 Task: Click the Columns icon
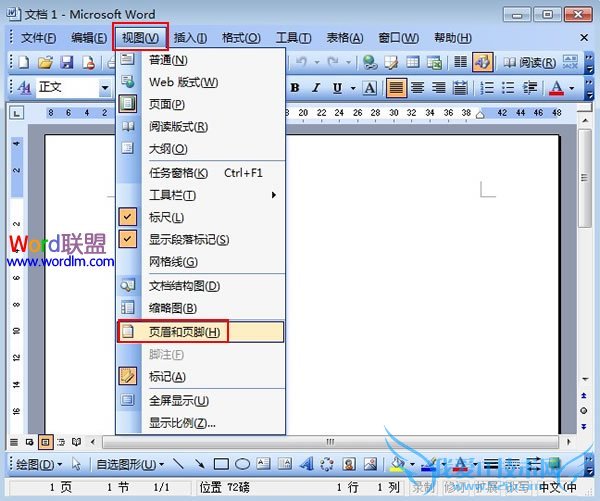tap(460, 62)
